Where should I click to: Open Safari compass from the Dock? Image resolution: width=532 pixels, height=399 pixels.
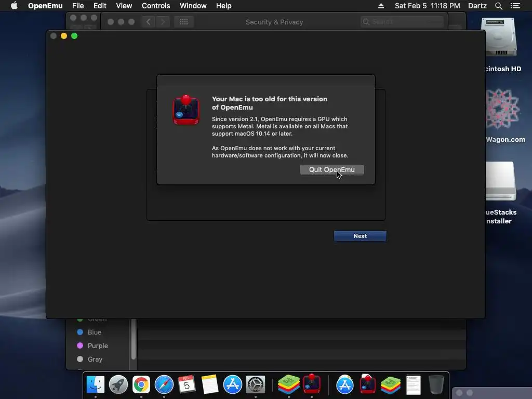(164, 384)
